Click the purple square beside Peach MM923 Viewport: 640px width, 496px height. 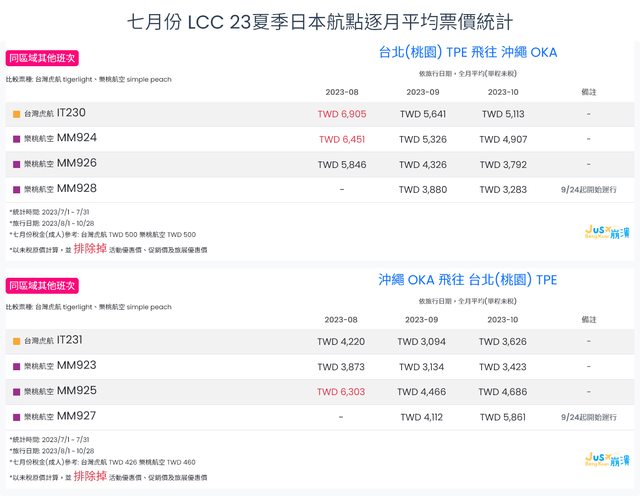tap(16, 367)
